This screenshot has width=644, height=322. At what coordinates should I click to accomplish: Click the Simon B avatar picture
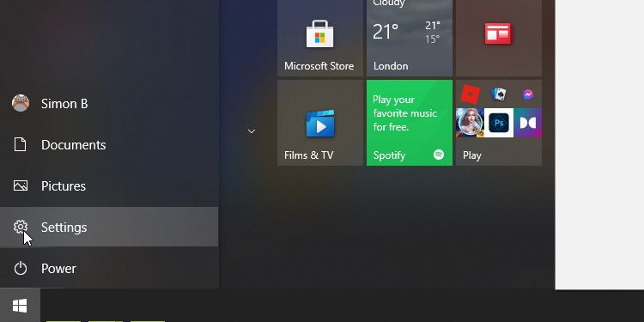coord(20,103)
